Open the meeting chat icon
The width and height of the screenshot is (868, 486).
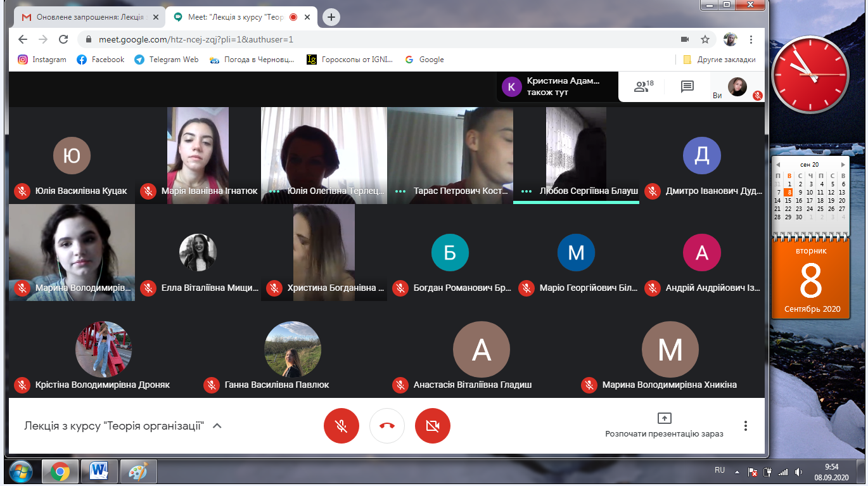687,87
